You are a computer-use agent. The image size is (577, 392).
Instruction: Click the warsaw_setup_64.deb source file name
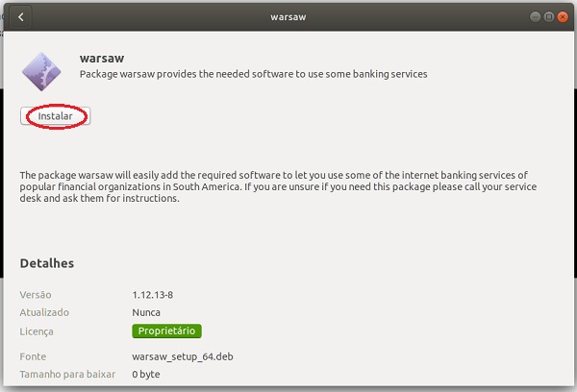tap(183, 356)
